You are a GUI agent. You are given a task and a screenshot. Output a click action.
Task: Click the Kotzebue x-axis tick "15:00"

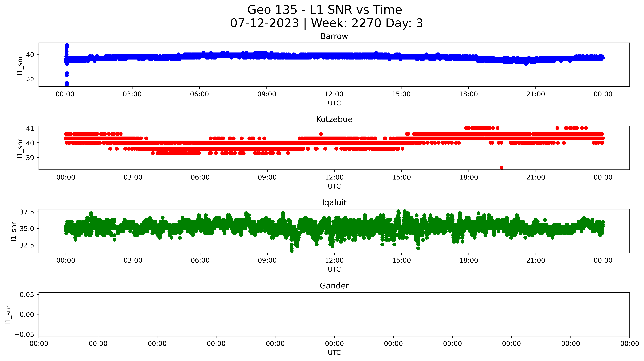401,177
